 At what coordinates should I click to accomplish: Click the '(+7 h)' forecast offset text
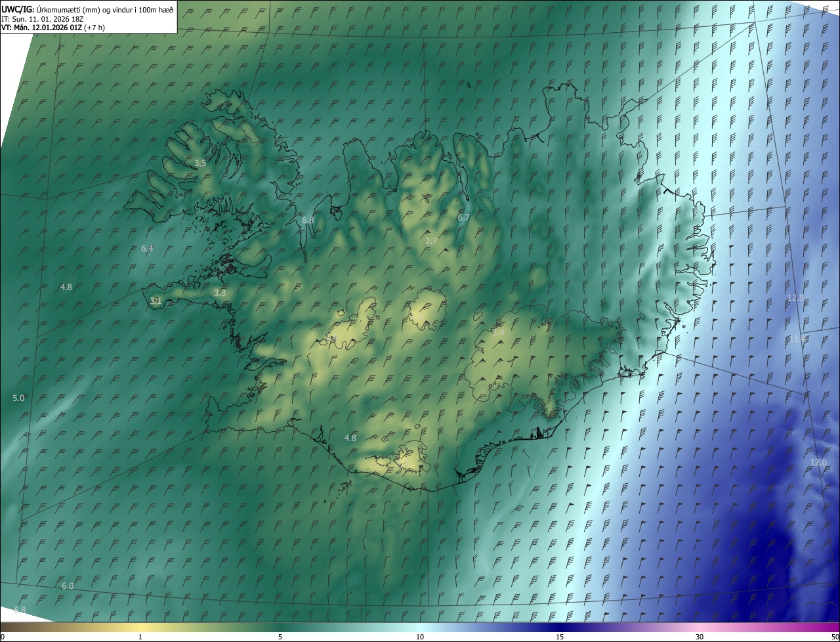tap(94, 28)
